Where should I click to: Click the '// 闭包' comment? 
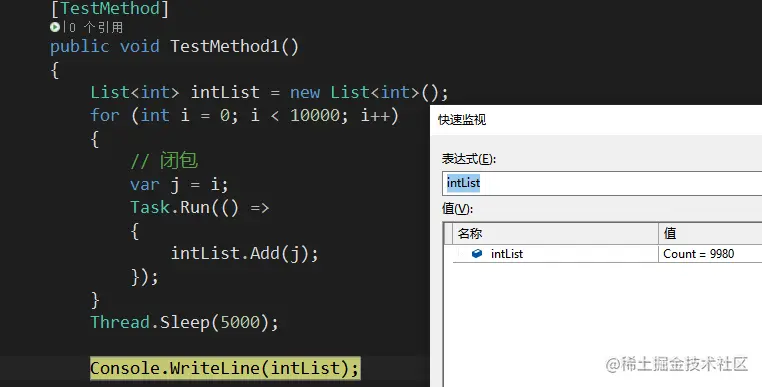(x=164, y=161)
